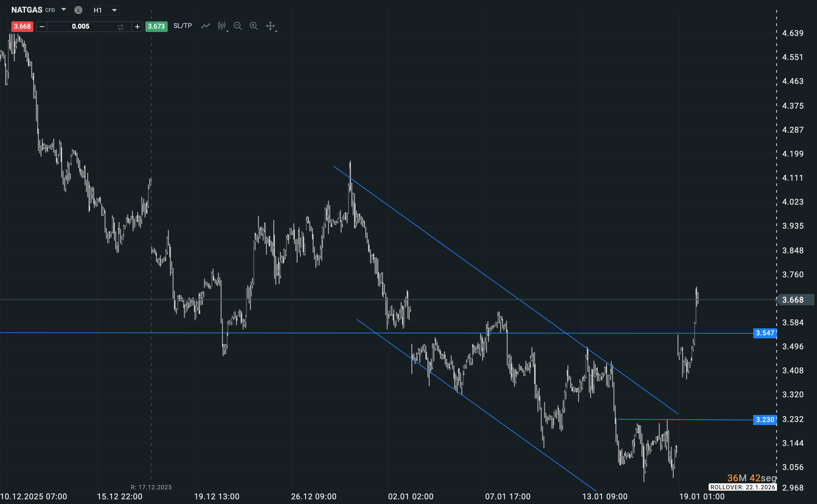This screenshot has height=504, width=817.
Task: Click the current price 3.668 axis marker
Action: point(794,300)
